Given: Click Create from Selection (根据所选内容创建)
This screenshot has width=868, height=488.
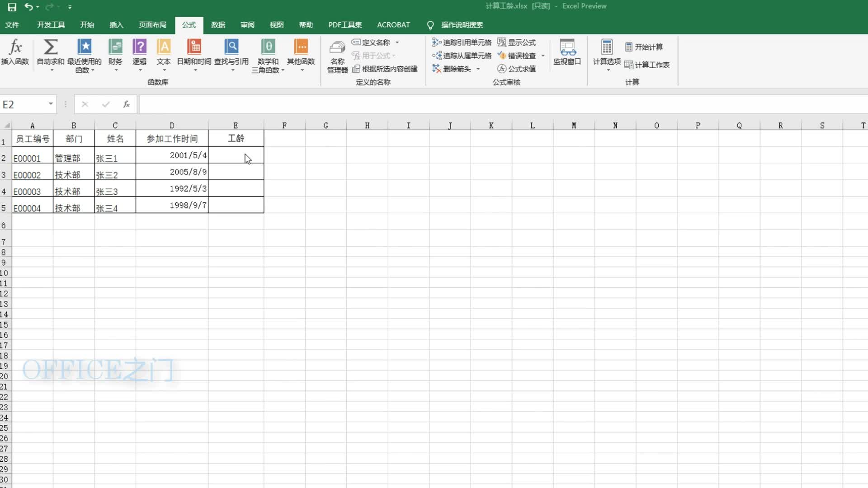Looking at the screenshot, I should 385,69.
